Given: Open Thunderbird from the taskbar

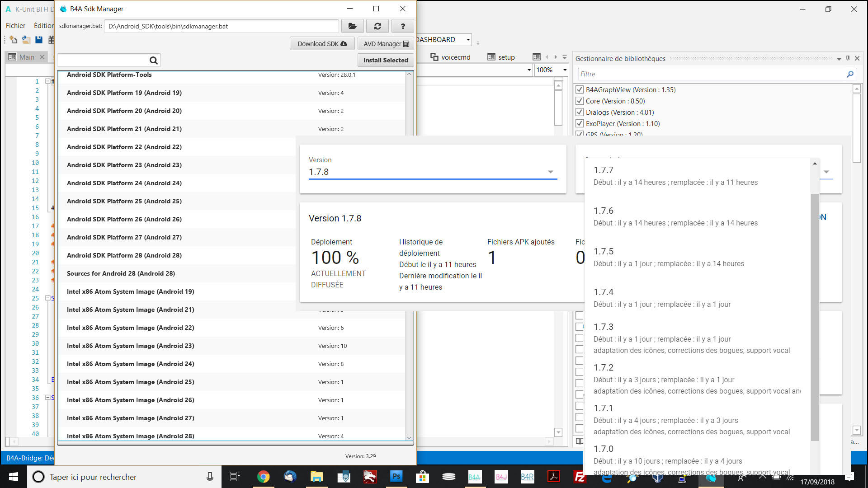Looking at the screenshot, I should (x=290, y=477).
